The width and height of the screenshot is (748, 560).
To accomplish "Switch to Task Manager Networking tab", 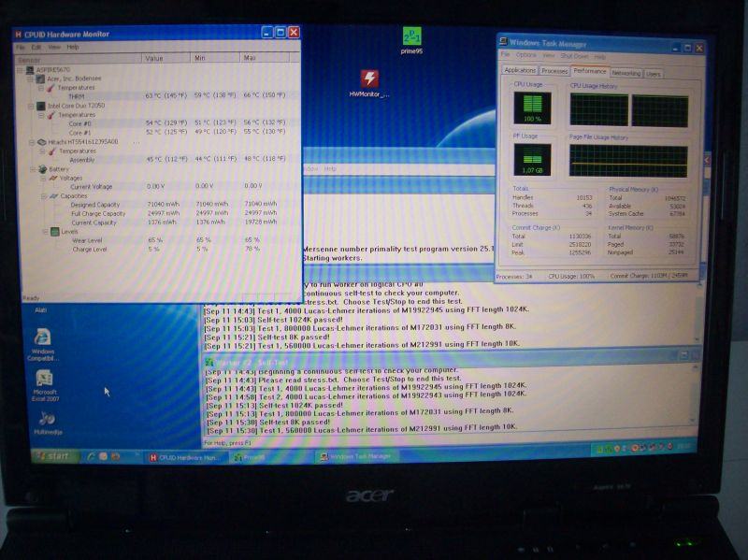I will [626, 73].
